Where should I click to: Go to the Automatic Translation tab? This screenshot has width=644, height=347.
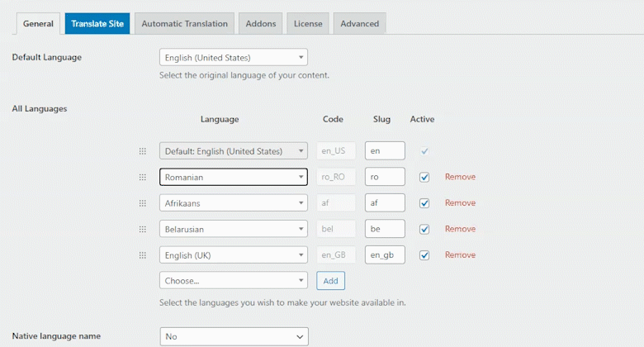[x=184, y=24]
